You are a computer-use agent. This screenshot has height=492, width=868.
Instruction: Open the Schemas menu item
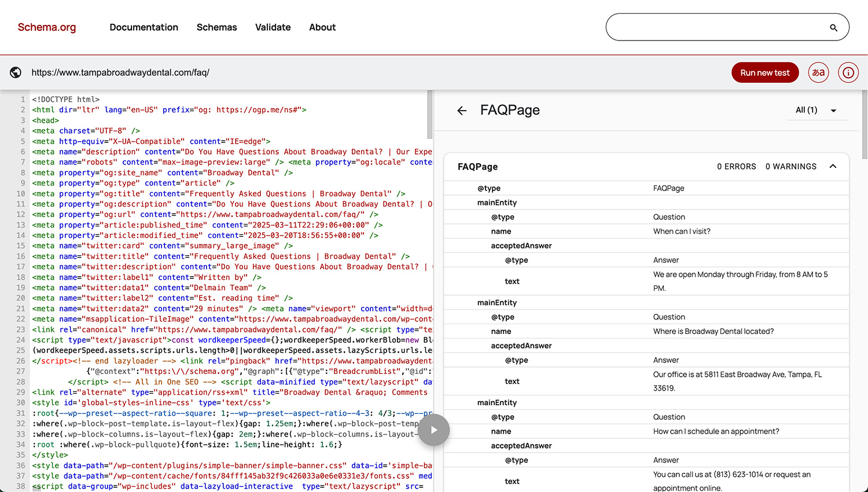216,27
